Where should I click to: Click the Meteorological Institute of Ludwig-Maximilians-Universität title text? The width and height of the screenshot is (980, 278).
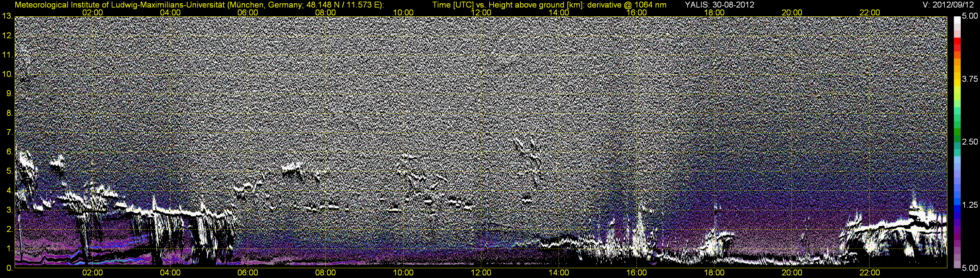(199, 5)
